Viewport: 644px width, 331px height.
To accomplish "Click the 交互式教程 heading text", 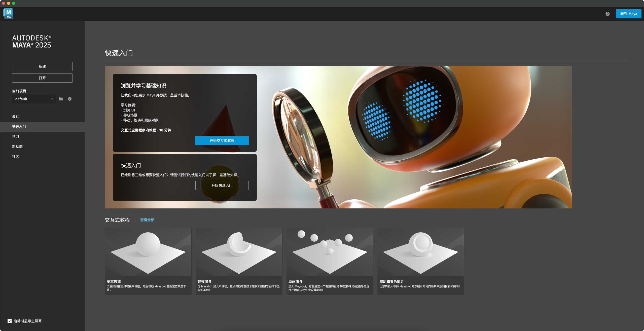I will pyautogui.click(x=117, y=220).
